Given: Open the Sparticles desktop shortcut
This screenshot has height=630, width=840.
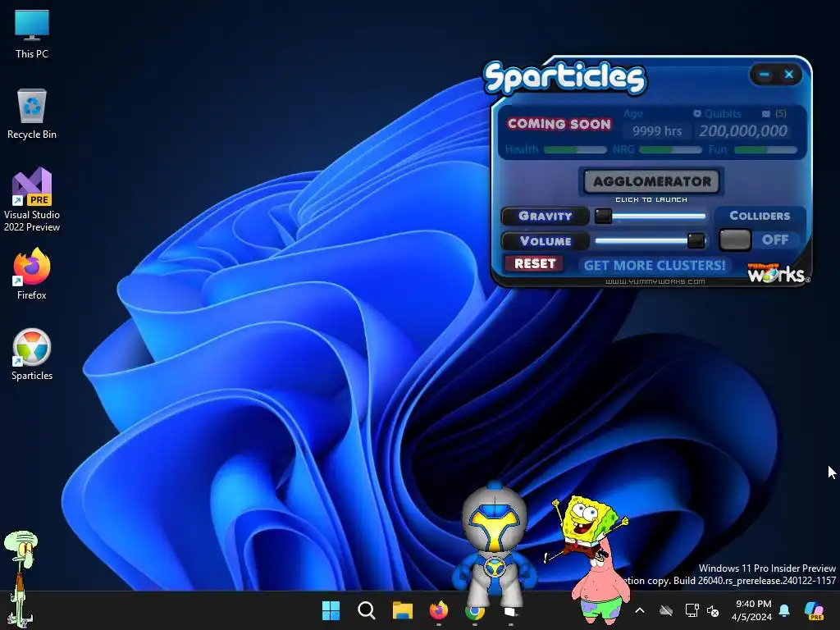Looking at the screenshot, I should [32, 354].
